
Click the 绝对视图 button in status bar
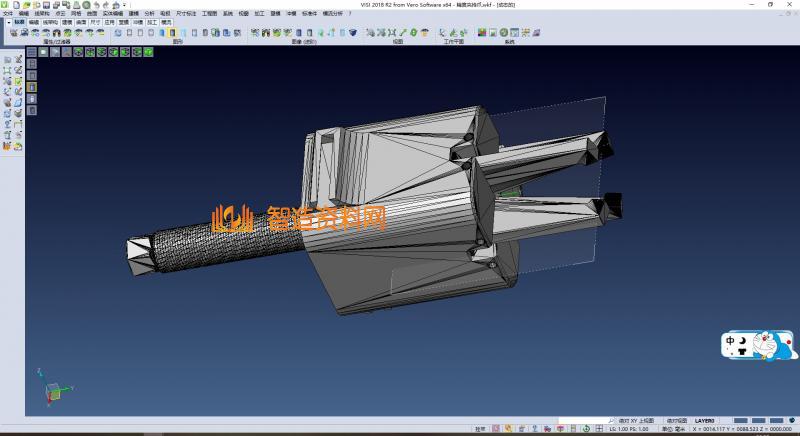coord(675,421)
